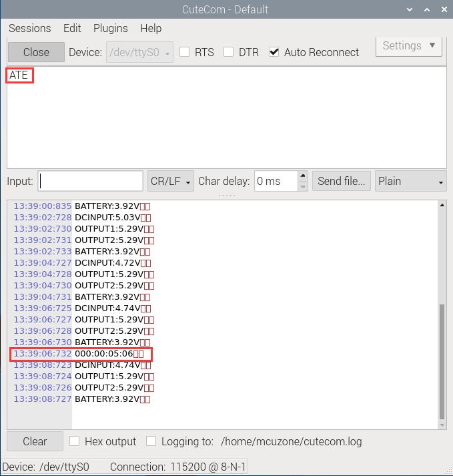The width and height of the screenshot is (453, 476).
Task: Click the output scrollbar down arrow
Action: tap(442, 425)
